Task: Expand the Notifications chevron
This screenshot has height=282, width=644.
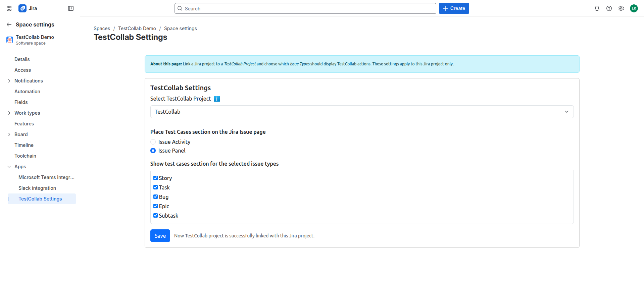Action: pyautogui.click(x=9, y=81)
